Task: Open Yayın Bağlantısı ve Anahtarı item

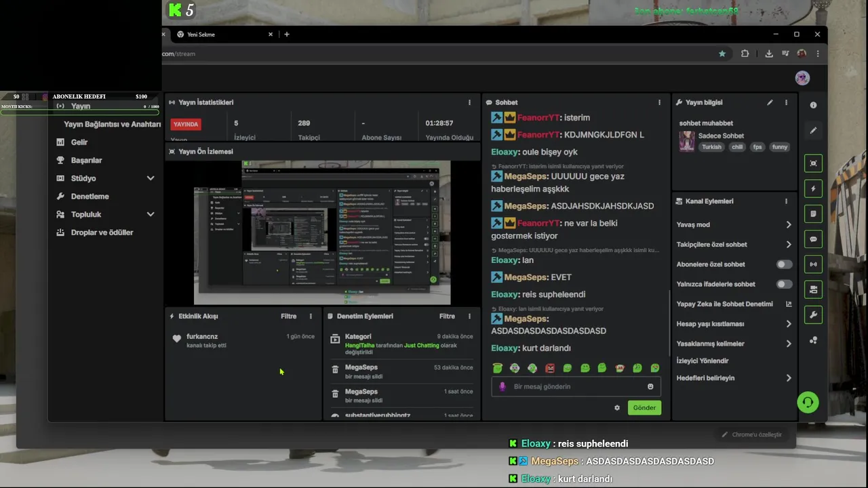Action: point(112,124)
